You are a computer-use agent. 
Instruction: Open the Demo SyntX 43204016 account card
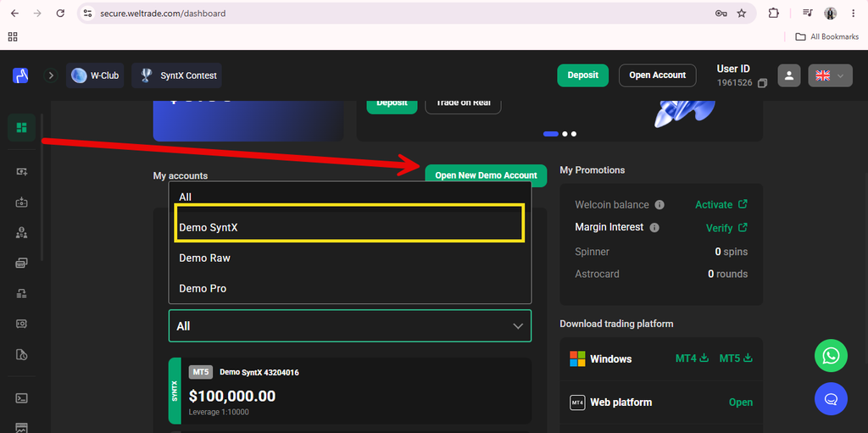(350, 391)
